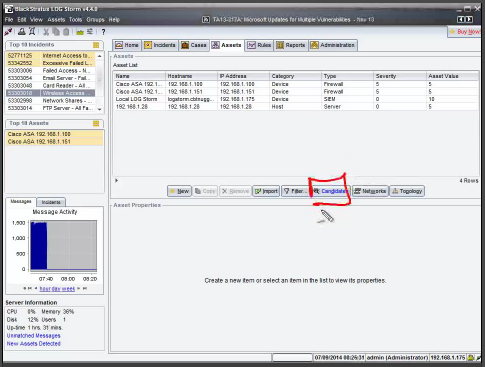Click the grid icon in Top 10 Incidents header
The height and width of the screenshot is (367, 486).
coord(96,45)
